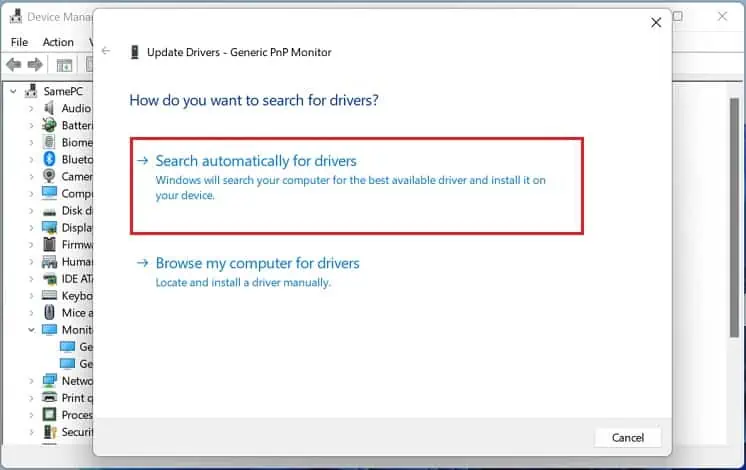Viewport: 746px width, 470px height.
Task: Expand the Display adapters category
Action: pyautogui.click(x=31, y=228)
